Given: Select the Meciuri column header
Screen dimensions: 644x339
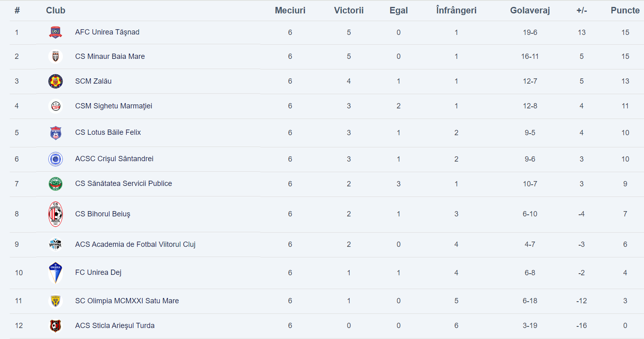Looking at the screenshot, I should tap(290, 11).
